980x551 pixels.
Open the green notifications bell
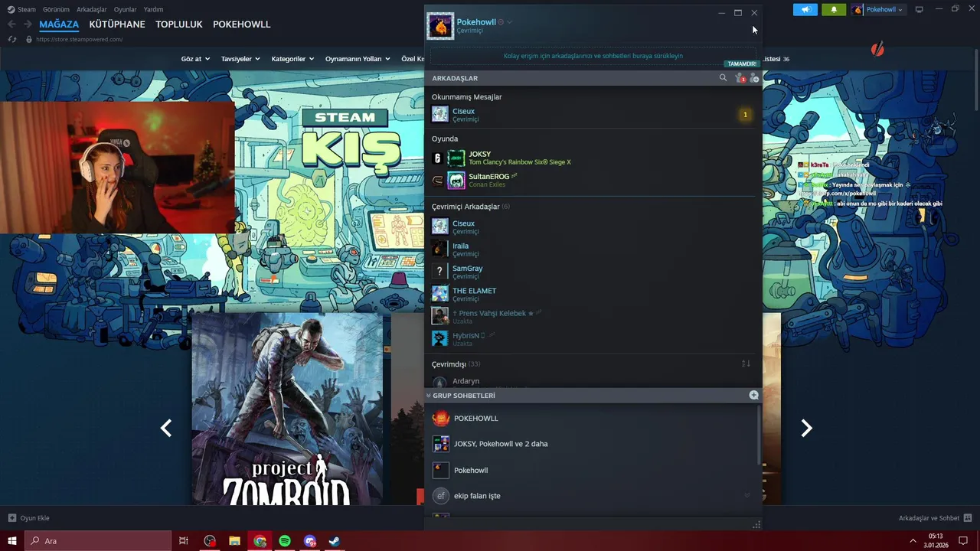coord(834,9)
